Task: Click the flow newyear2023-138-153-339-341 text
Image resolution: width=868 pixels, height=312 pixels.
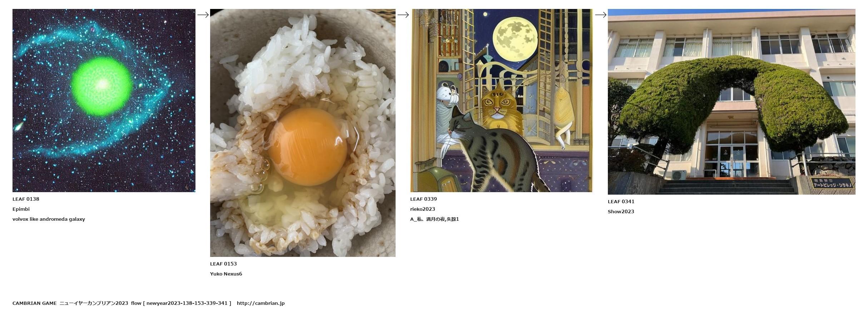Action: click(x=181, y=303)
